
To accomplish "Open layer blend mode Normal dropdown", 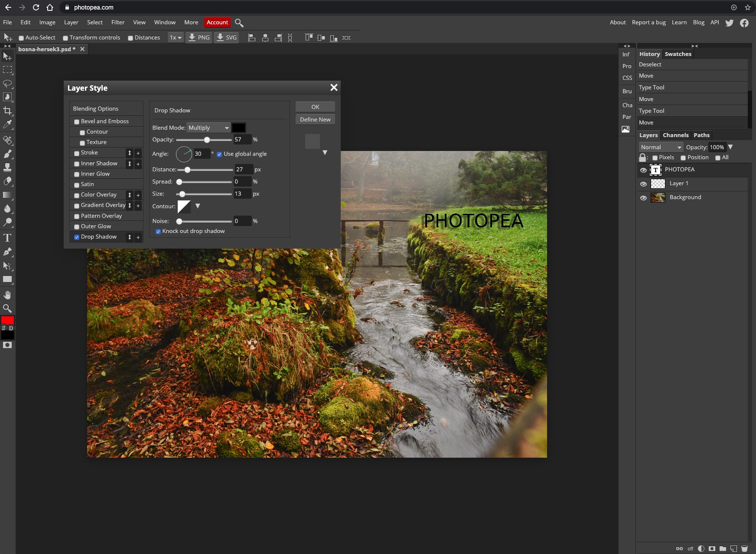I will (661, 147).
